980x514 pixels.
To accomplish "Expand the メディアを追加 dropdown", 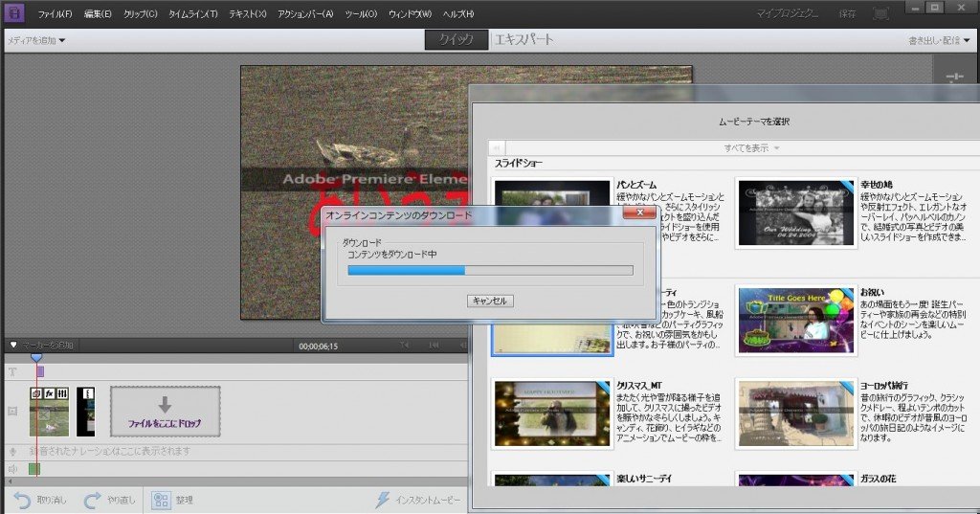I will (x=35, y=40).
